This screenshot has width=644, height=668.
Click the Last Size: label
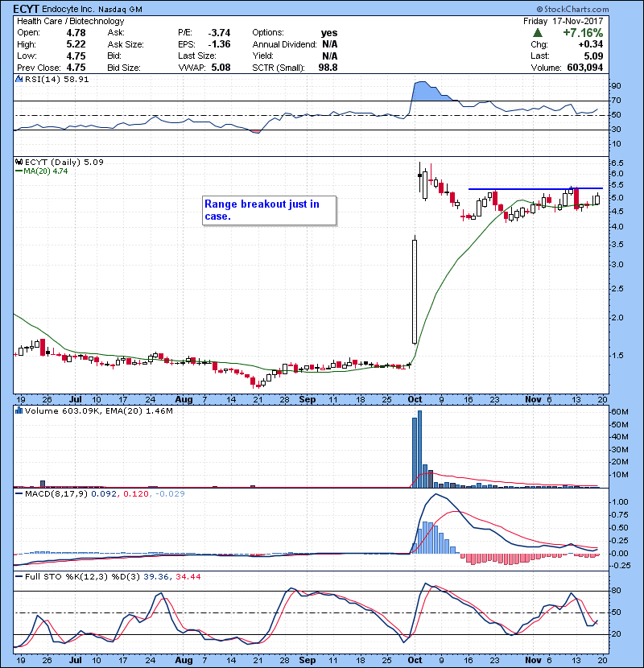[197, 56]
